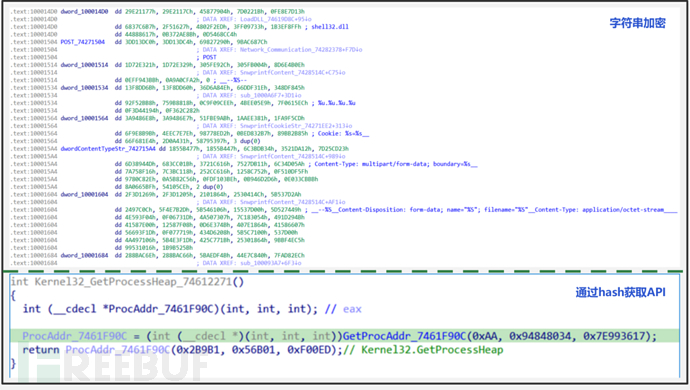
Task: Click the value 6837C6B7h
Action: pos(140,27)
